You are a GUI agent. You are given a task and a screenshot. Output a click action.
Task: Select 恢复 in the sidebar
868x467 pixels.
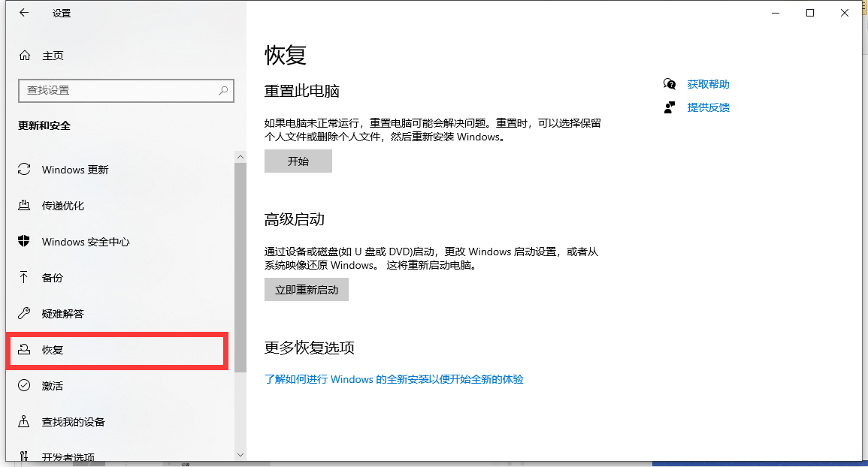click(116, 350)
